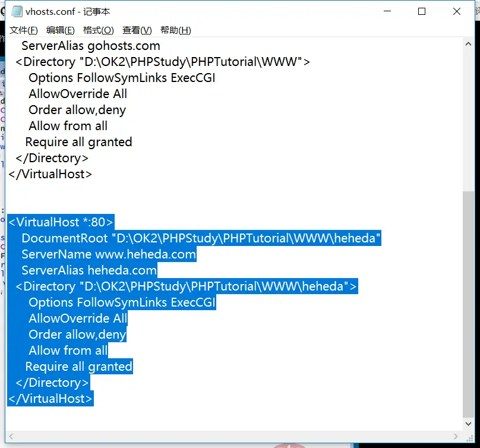
Task: Click the unselected '<Directory "D:\OK2\PHPStudy\PHPTutorial\WWW">' line
Action: (x=163, y=62)
